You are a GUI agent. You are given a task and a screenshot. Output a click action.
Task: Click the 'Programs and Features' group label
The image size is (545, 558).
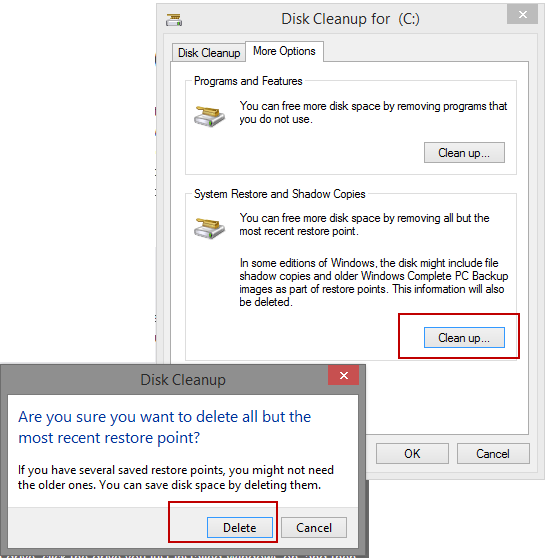[x=248, y=81]
